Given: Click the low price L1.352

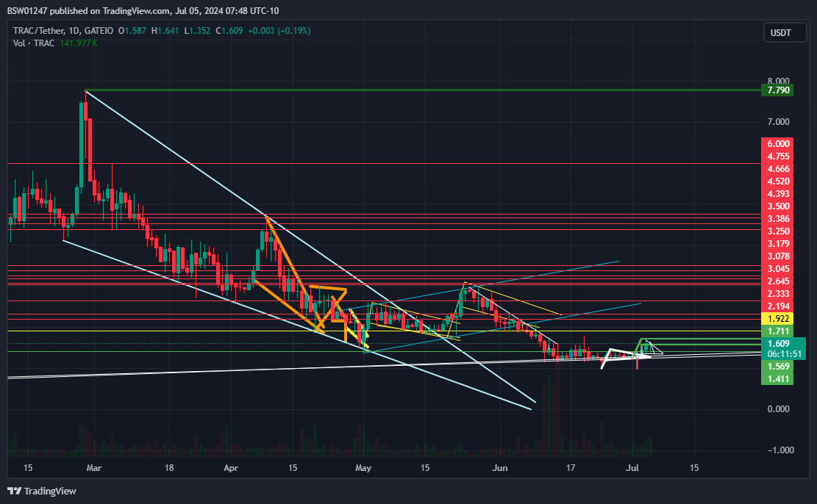Looking at the screenshot, I should click(197, 31).
